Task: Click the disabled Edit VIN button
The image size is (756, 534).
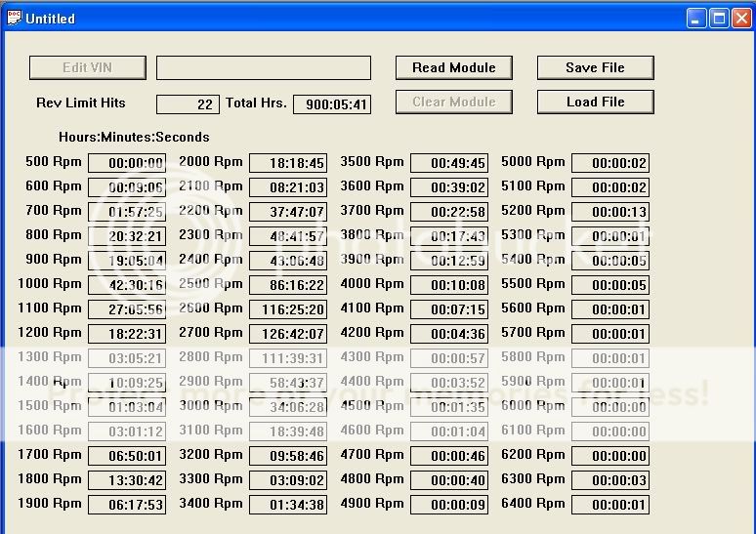Action: pos(88,67)
